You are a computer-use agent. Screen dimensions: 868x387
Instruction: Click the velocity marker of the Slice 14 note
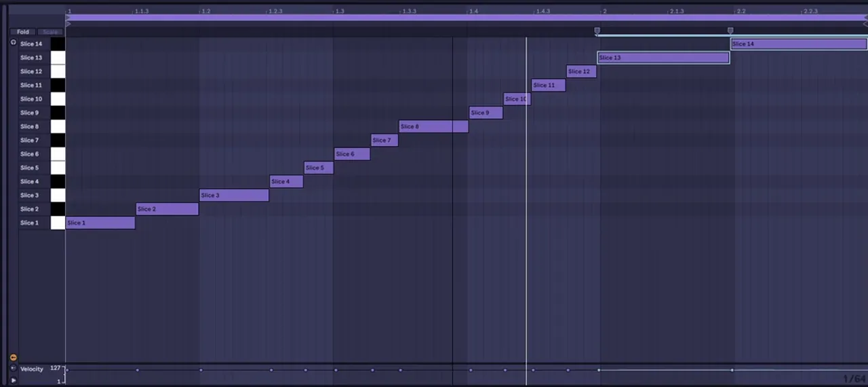coord(732,370)
